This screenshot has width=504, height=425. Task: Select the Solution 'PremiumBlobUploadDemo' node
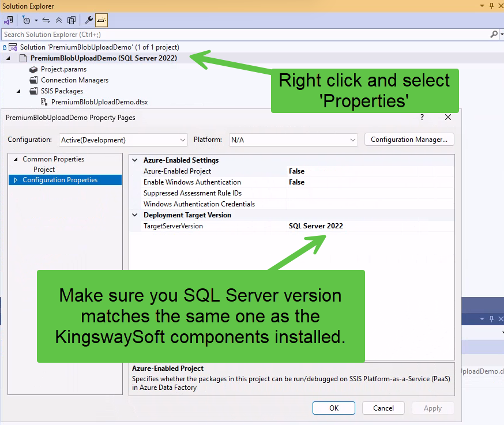coord(100,47)
